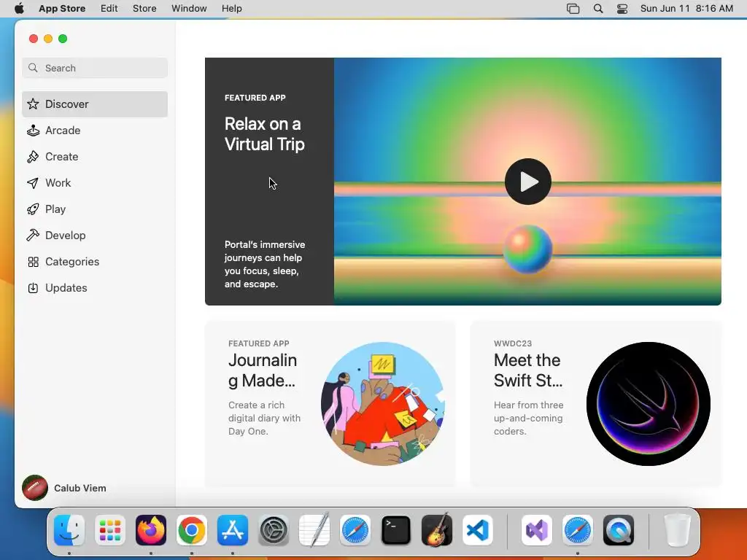Click the search field in sidebar
Image resolution: width=747 pixels, height=560 pixels.
tap(95, 68)
